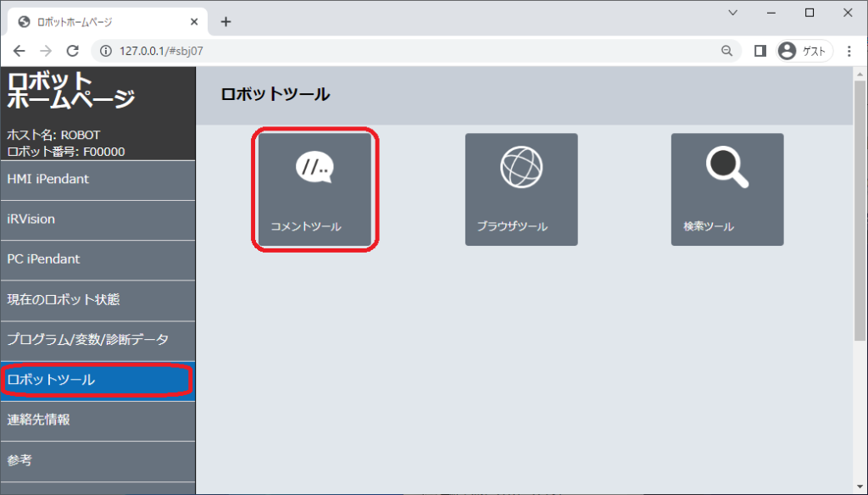Select 連絡先情報 in sidebar

coord(97,420)
